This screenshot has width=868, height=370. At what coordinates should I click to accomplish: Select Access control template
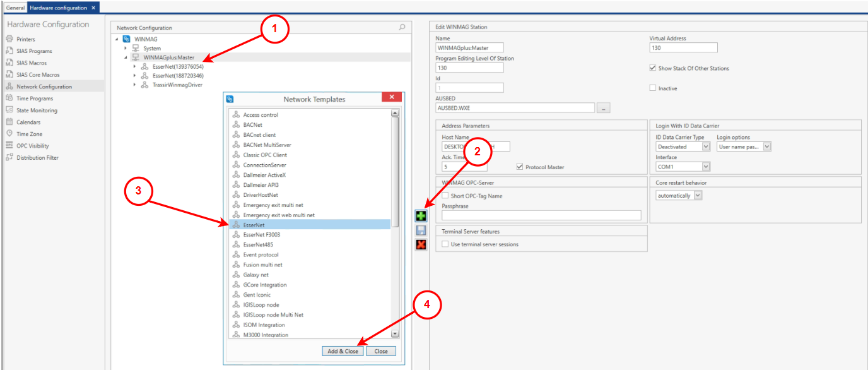[x=261, y=115]
